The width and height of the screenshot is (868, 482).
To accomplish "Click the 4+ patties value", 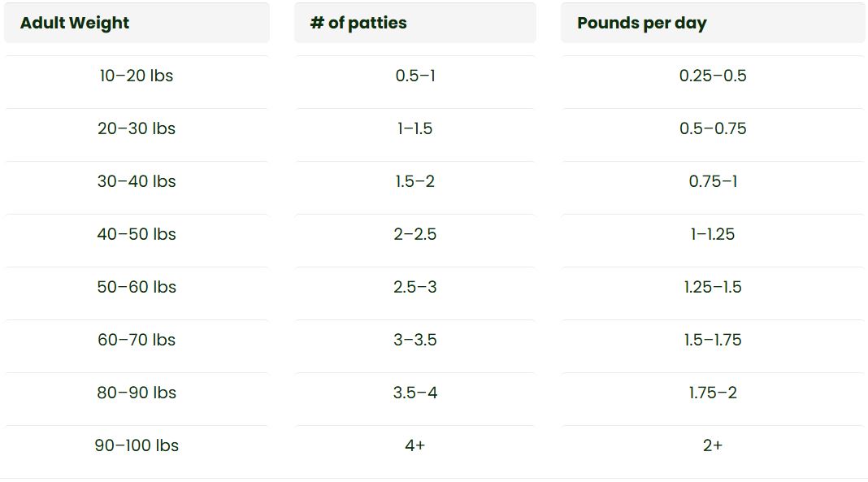I will coord(415,445).
